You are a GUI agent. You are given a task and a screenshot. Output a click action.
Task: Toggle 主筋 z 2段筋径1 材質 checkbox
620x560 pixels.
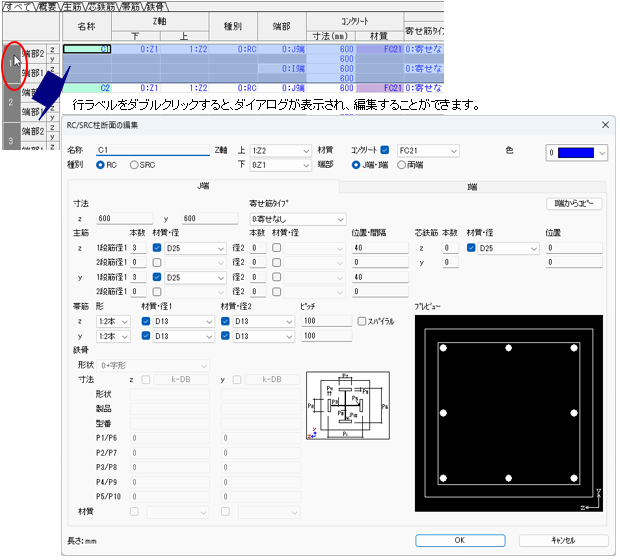click(x=157, y=262)
